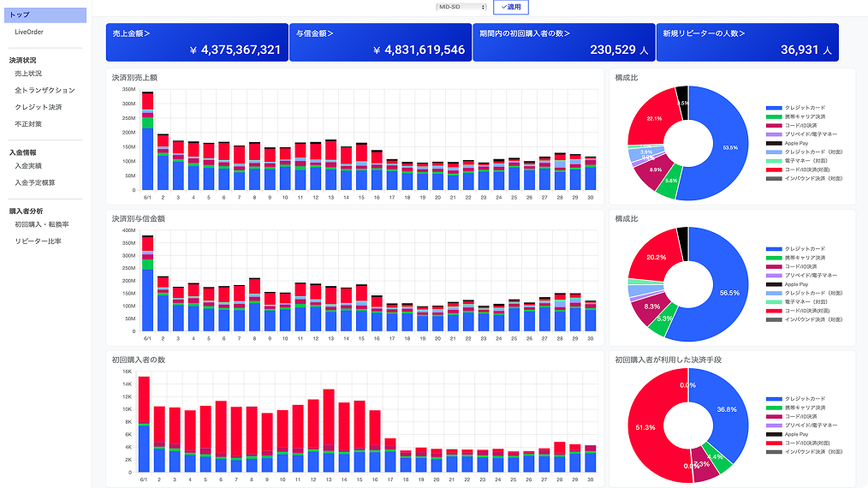
Task: Open 入金予定概算 in the sidebar
Action: click(34, 182)
